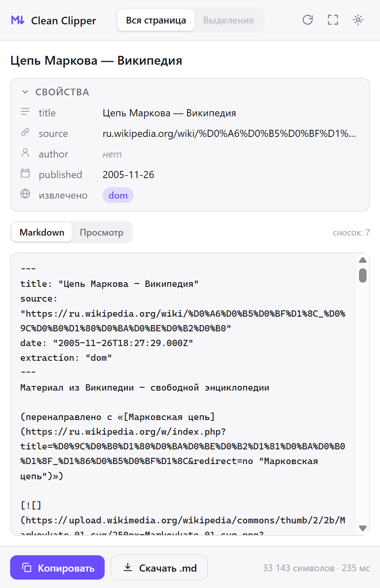Toggle light/dark theme with the sun icon

click(x=358, y=20)
